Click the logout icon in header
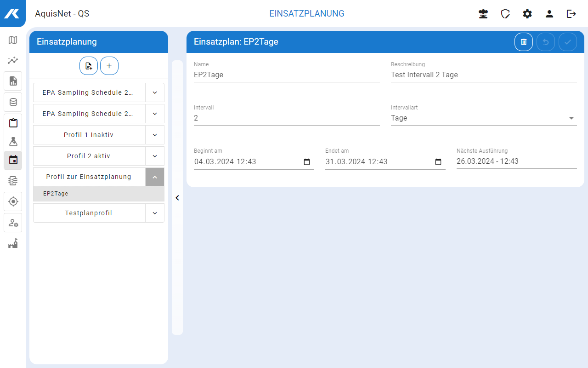Viewport: 588px width, 368px height. [571, 14]
